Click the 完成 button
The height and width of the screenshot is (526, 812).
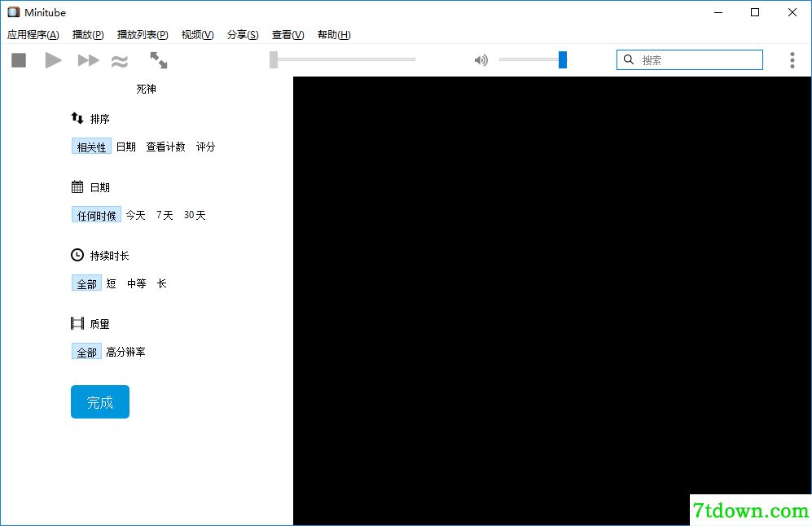click(100, 401)
